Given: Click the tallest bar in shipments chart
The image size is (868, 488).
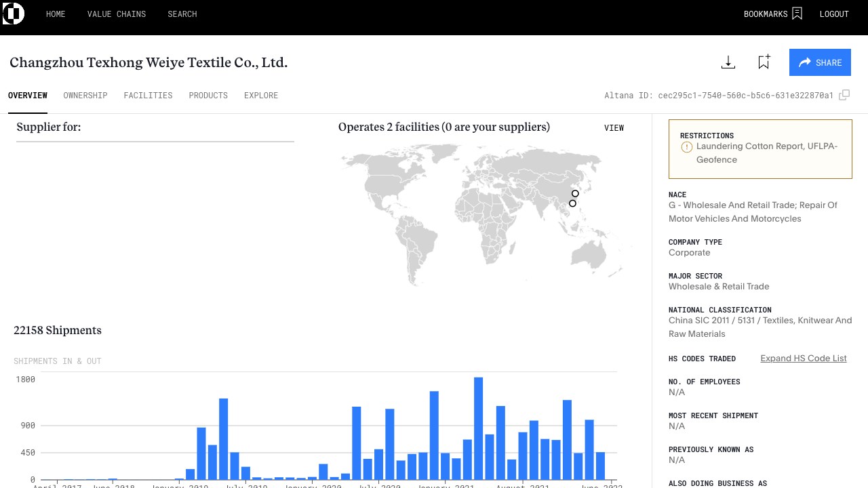Looking at the screenshot, I should (x=478, y=428).
